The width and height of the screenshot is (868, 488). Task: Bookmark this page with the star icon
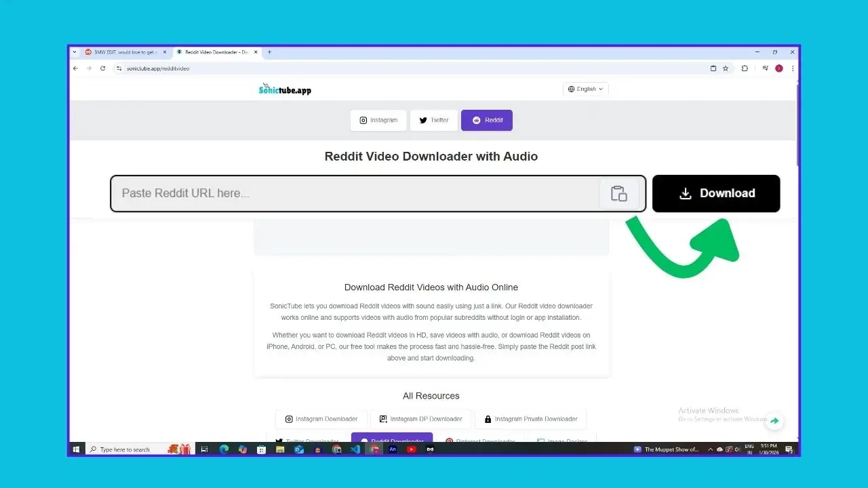(x=725, y=68)
